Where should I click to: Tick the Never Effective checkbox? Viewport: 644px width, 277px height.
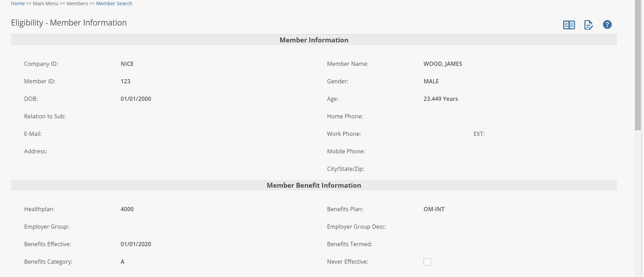pos(427,262)
